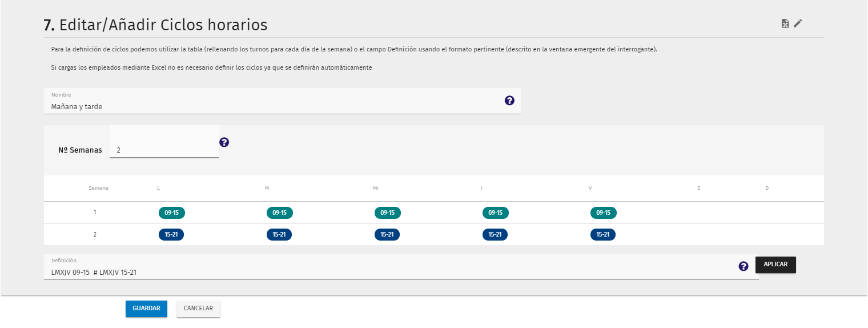The width and height of the screenshot is (868, 328).
Task: Select Tuesday 09-15 shift in week 1
Action: (x=280, y=213)
